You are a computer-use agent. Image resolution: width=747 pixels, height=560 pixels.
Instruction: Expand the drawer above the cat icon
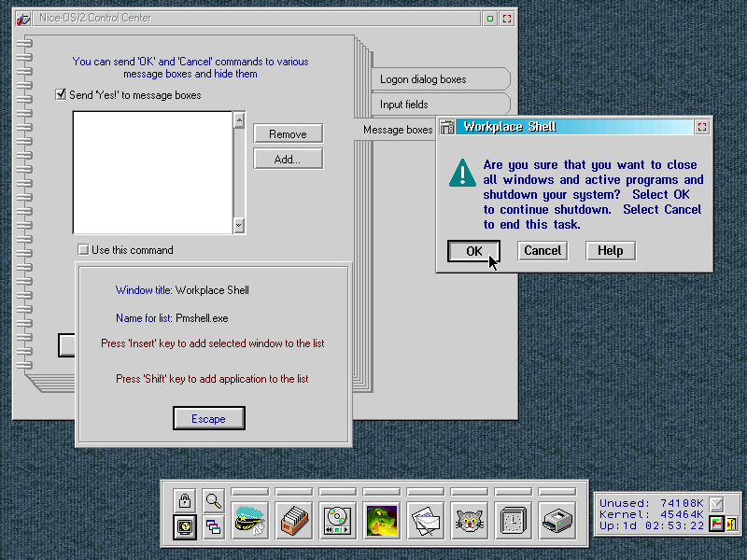[470, 492]
